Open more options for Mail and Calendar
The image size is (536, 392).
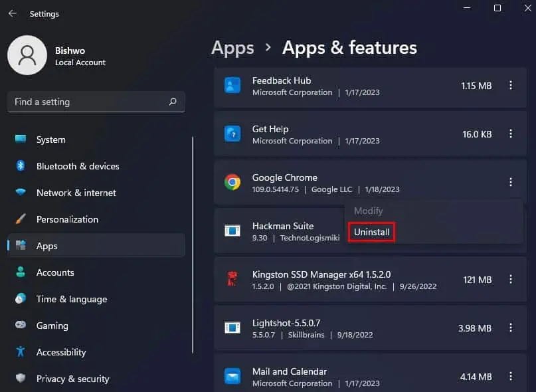[511, 376]
